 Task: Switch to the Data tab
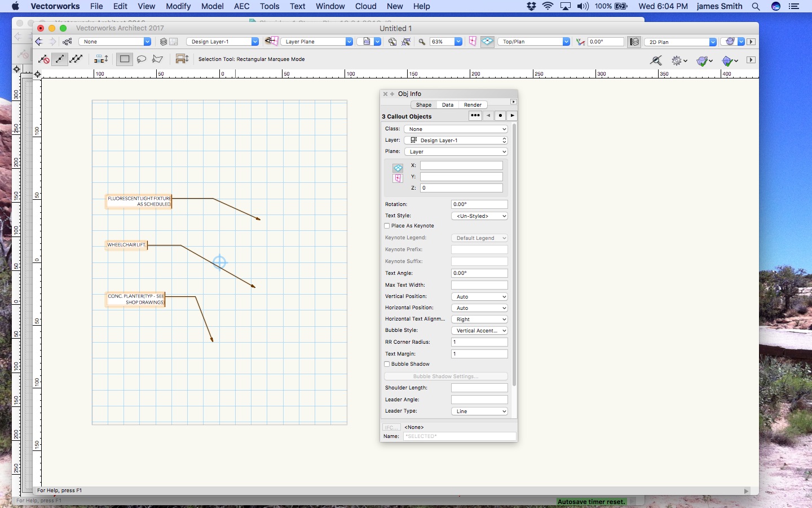(x=448, y=105)
